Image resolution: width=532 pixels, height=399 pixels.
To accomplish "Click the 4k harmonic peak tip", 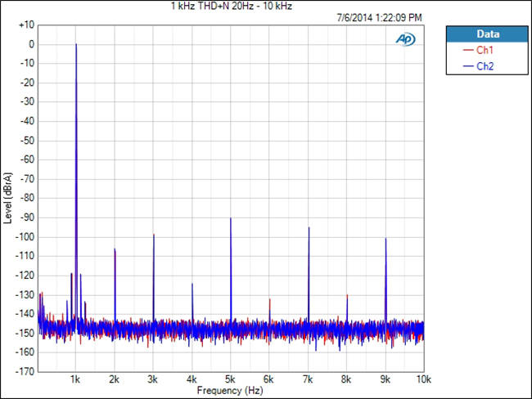I will pyautogui.click(x=192, y=285).
